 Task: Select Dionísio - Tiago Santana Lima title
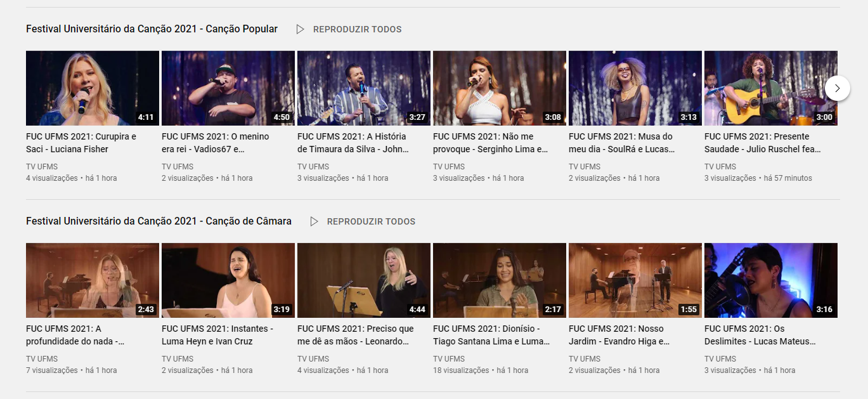pyautogui.click(x=491, y=335)
